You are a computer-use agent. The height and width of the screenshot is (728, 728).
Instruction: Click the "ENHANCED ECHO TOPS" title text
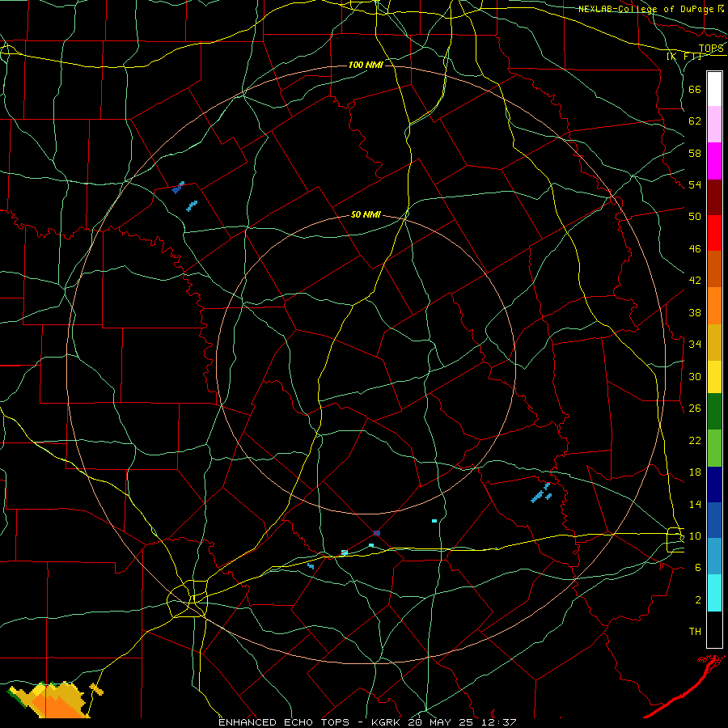284,722
